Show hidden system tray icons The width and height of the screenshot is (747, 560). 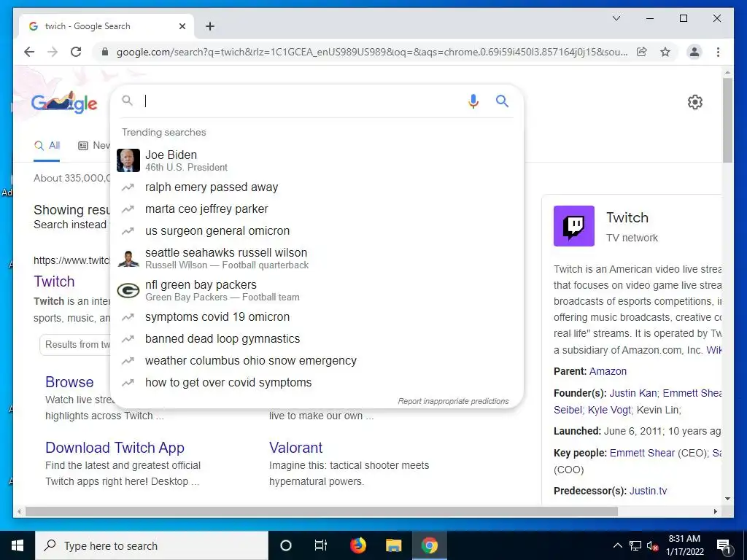click(617, 545)
